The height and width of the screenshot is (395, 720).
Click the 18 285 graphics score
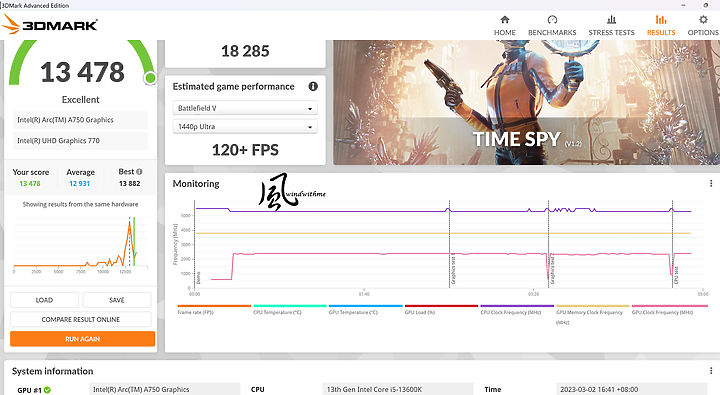pyautogui.click(x=245, y=51)
